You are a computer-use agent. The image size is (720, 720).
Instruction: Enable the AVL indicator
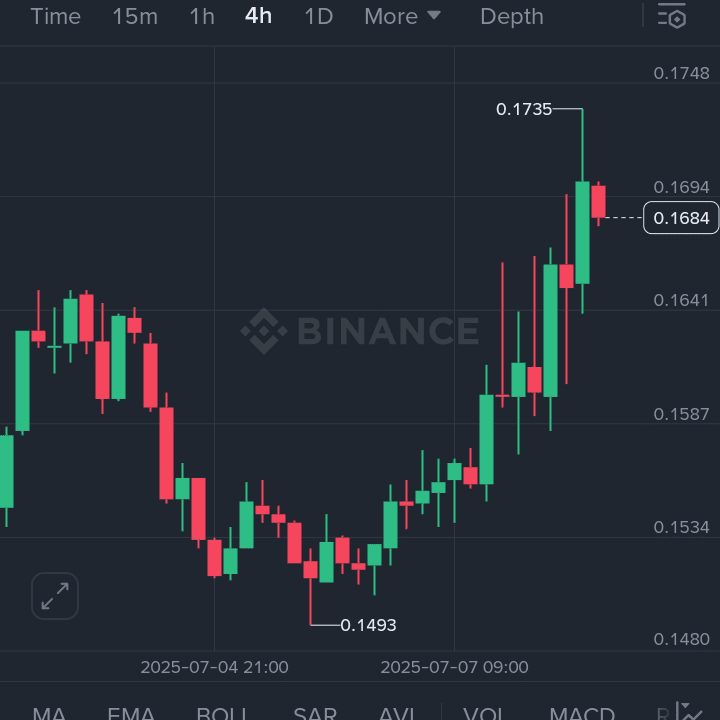[x=397, y=714]
